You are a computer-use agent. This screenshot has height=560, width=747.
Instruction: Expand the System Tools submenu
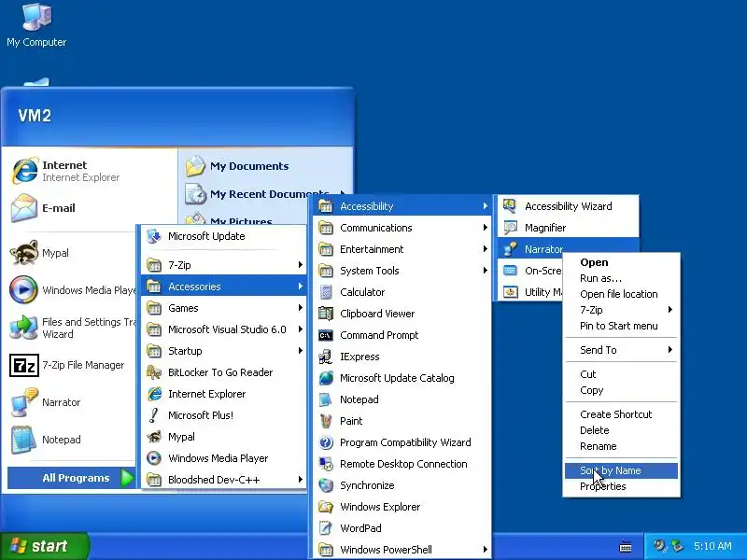click(x=402, y=271)
